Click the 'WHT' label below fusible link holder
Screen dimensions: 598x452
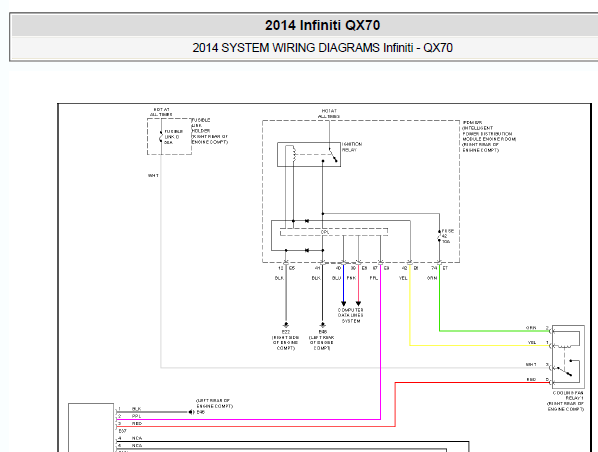point(153,175)
